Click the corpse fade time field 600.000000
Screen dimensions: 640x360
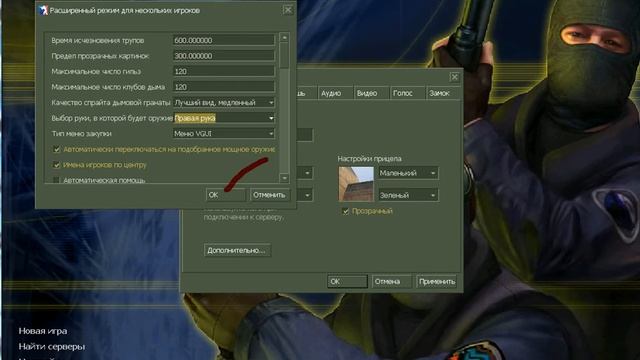click(224, 40)
